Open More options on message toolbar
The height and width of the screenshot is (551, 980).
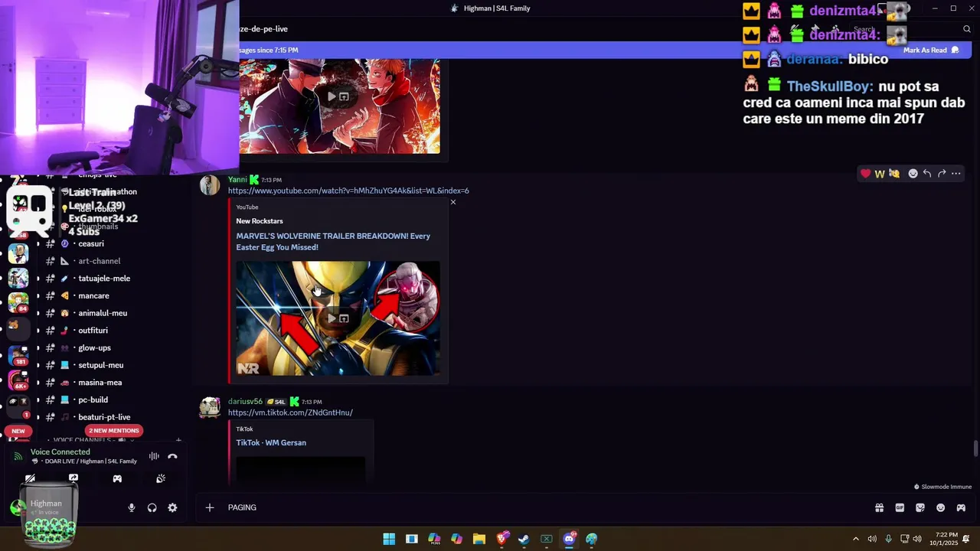point(956,174)
